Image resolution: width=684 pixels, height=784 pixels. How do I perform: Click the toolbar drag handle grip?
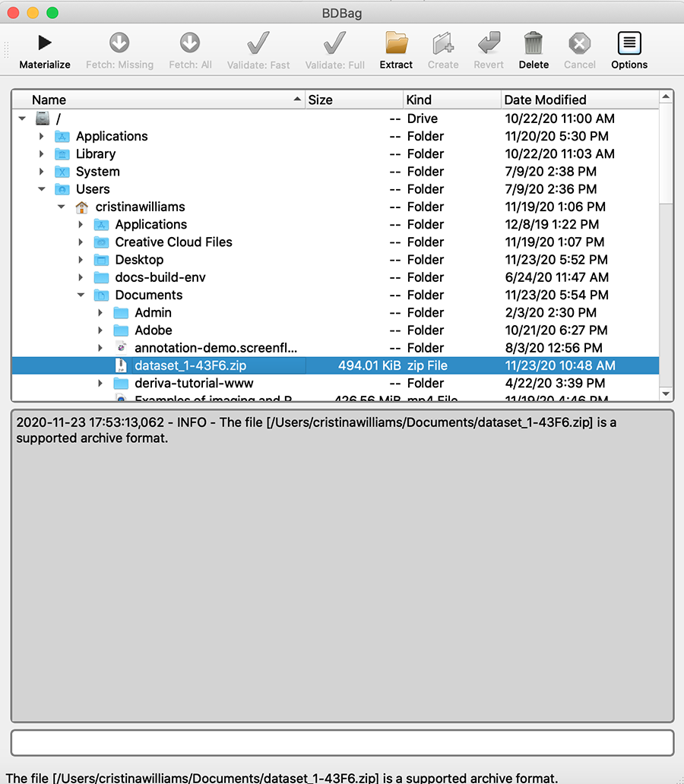coord(7,50)
